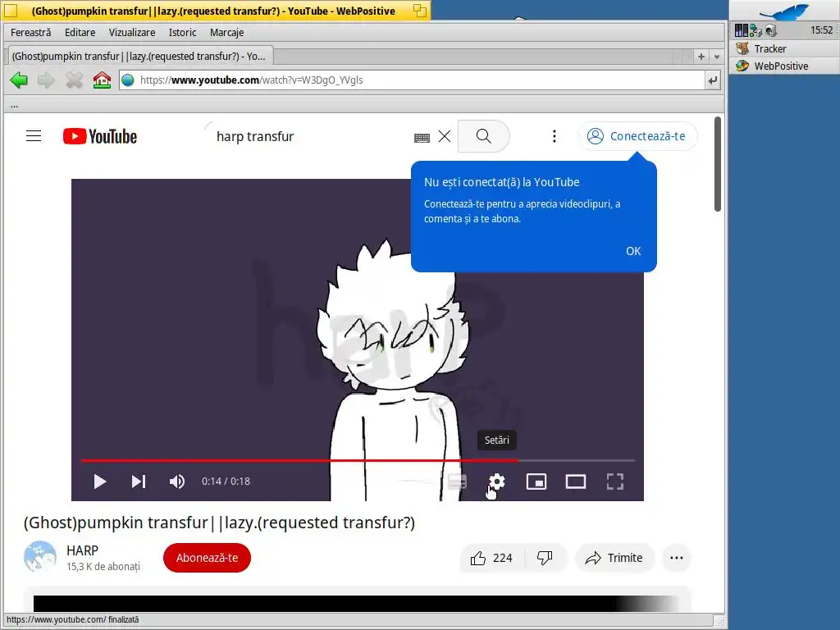Seek on the red video progress bar
Screen dimensions: 840x630
coord(358,460)
